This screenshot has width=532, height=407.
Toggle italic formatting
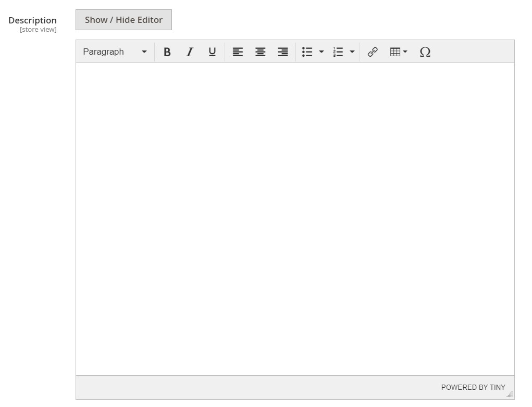coord(190,52)
